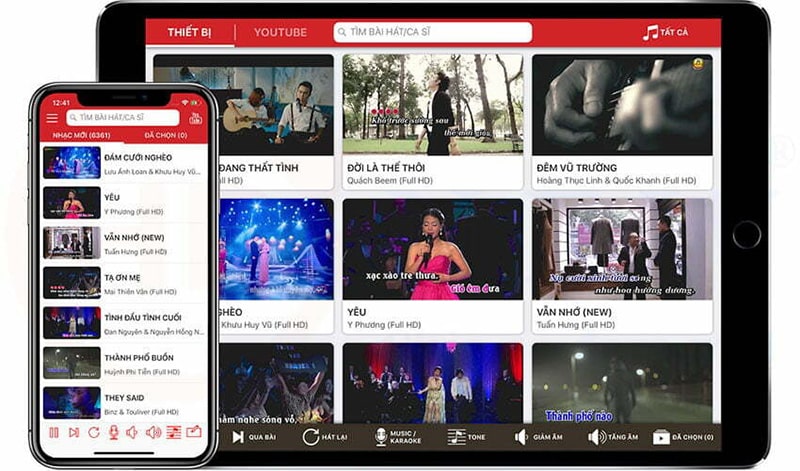
Task: Select the NHẠC MỚI (6361) tab on the phone
Action: 82,135
